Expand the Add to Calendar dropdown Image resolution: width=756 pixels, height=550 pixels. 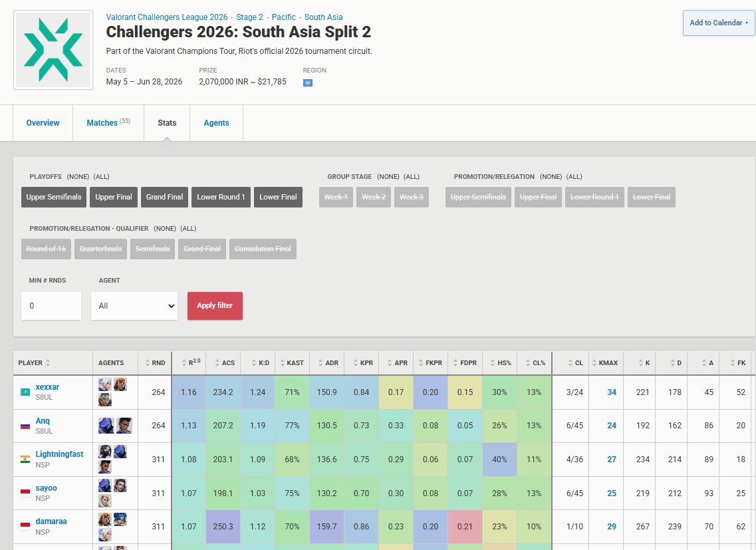click(719, 23)
